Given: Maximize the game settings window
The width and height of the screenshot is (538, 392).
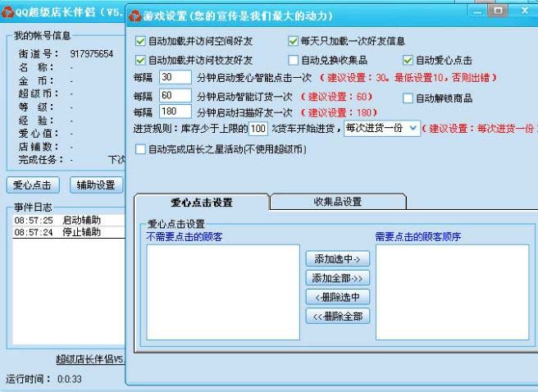Looking at the screenshot, I should 498,11.
